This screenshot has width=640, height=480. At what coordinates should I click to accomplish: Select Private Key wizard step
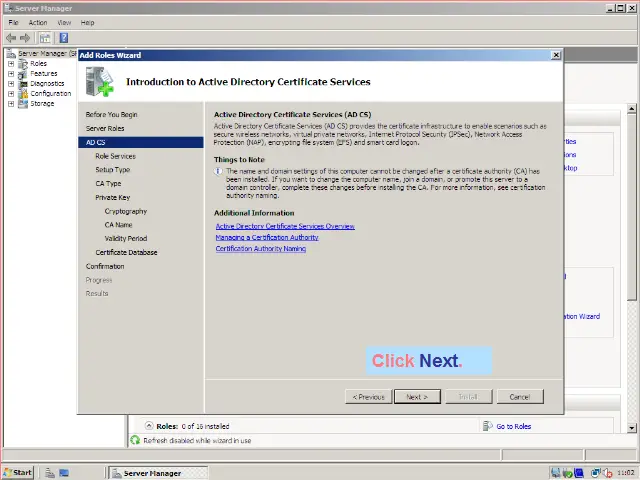[x=113, y=198]
